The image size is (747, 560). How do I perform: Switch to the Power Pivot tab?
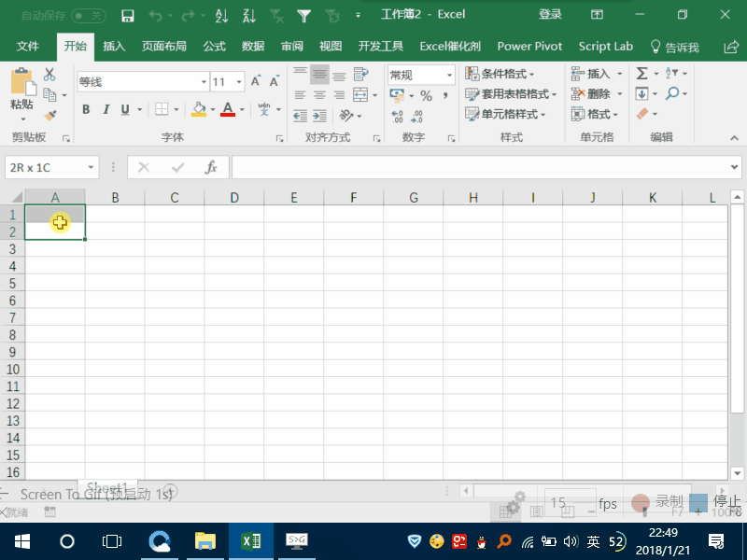click(x=529, y=46)
